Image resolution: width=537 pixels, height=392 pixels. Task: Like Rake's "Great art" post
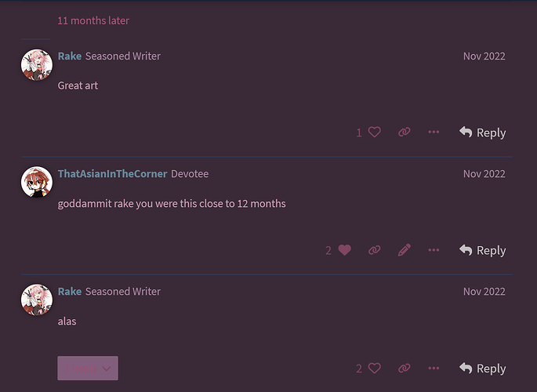pyautogui.click(x=374, y=132)
